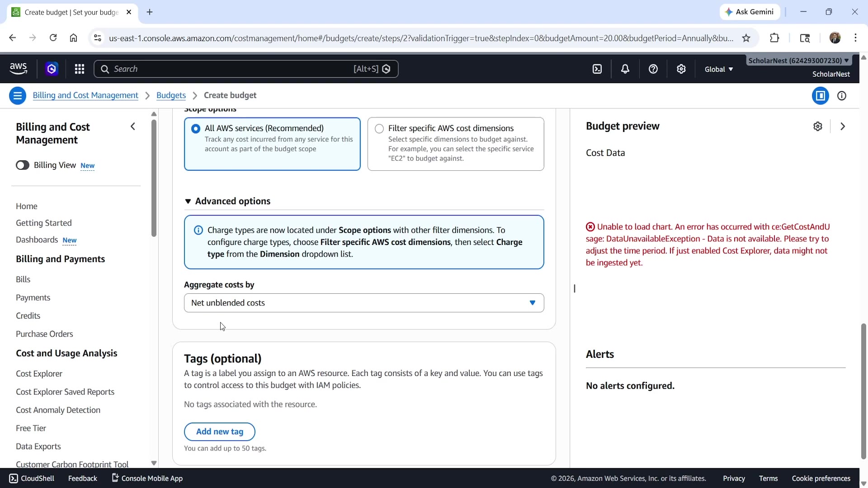Screen dimensions: 868x488
Task: Click Ask Gemini button
Action: click(750, 12)
